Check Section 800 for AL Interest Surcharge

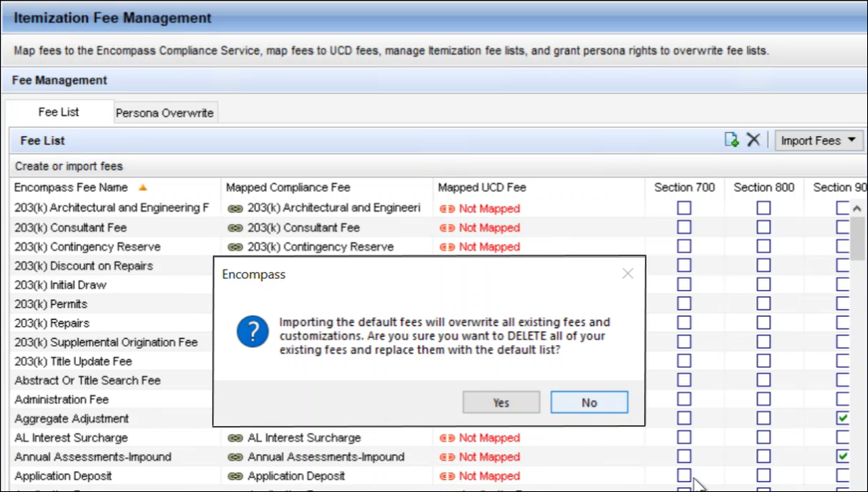764,437
